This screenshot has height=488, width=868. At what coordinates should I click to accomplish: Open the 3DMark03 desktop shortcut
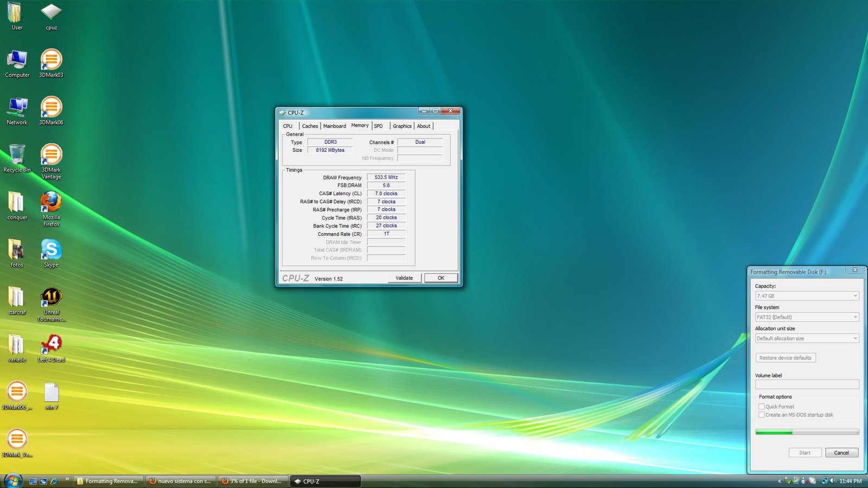click(x=51, y=63)
